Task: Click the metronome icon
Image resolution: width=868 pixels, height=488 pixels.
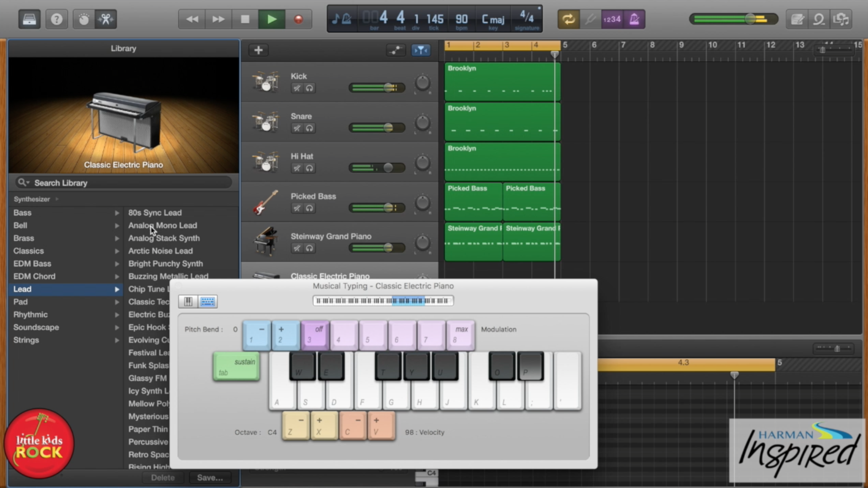Action: [x=634, y=19]
